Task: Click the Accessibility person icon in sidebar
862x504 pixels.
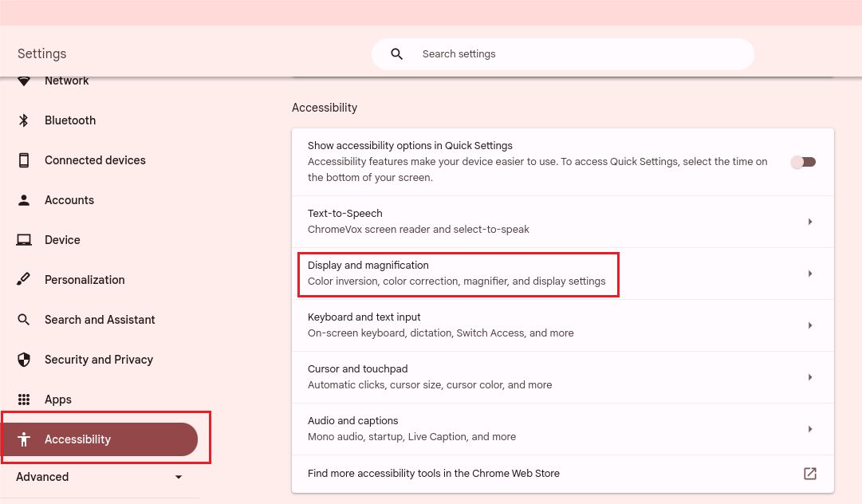Action: 23,439
